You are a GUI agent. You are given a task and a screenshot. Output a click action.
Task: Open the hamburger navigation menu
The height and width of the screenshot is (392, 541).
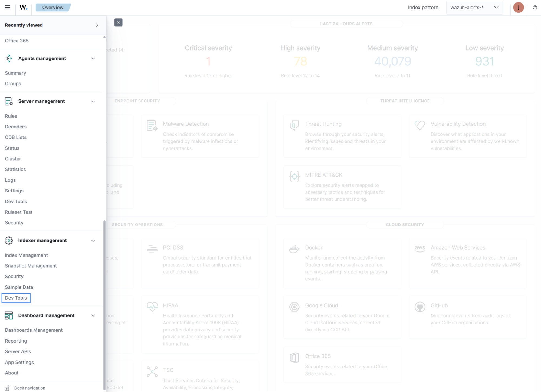click(x=7, y=7)
